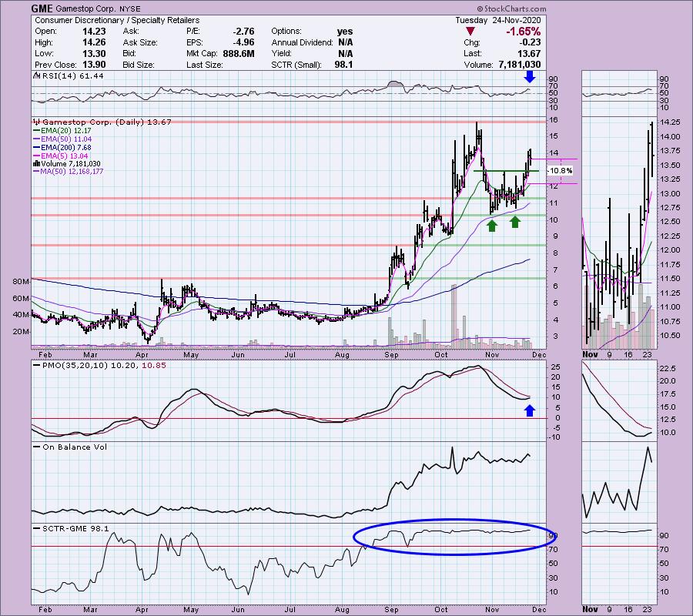Click the 80M volume axis label
693x616 pixels.
(x=22, y=282)
